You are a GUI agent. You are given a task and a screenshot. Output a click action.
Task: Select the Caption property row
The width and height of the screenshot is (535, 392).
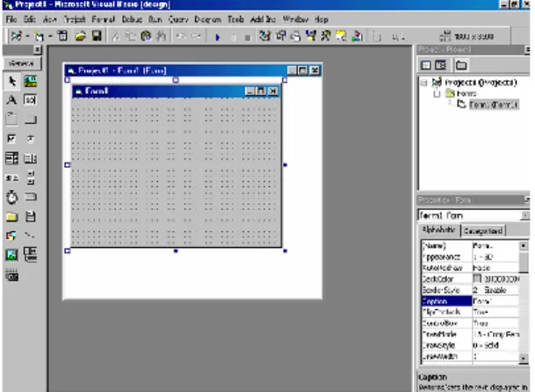[470, 301]
